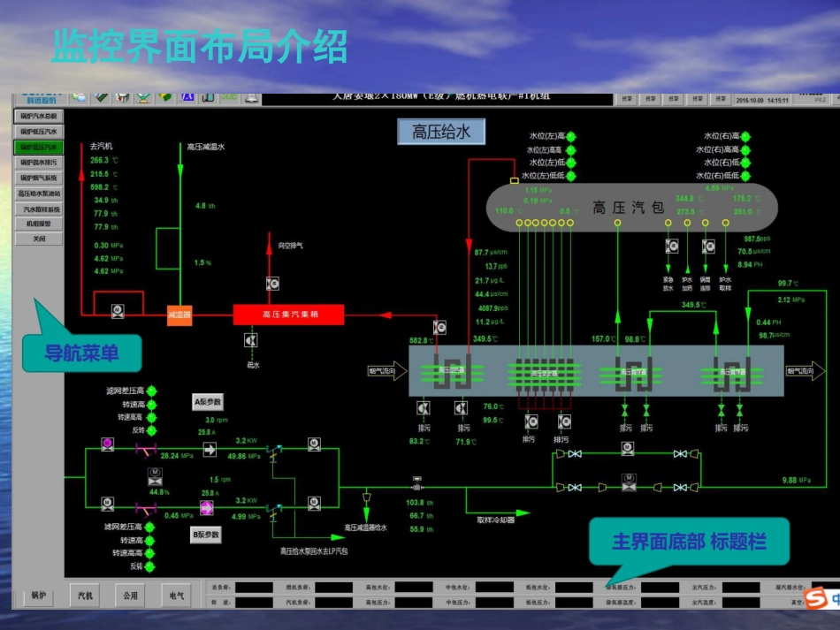Click the 关闭 button in navigation menu
Viewport: 840px width, 630px height.
pyautogui.click(x=39, y=239)
